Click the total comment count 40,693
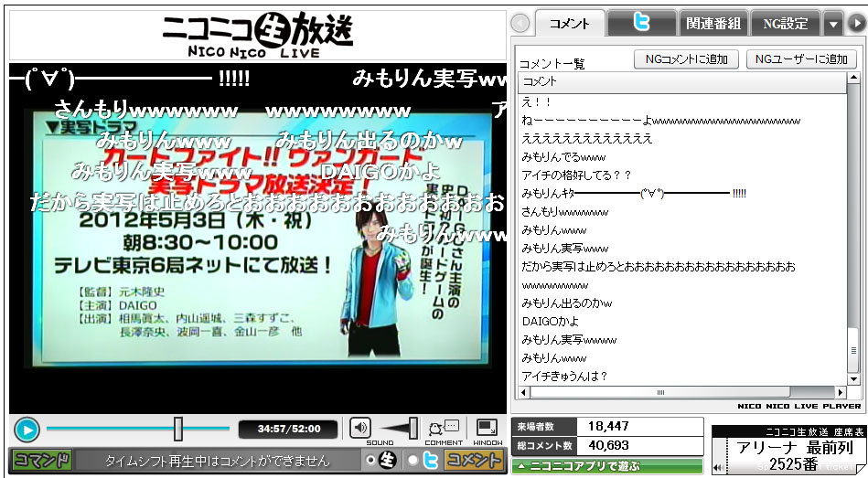This screenshot has width=868, height=478. pyautogui.click(x=608, y=445)
